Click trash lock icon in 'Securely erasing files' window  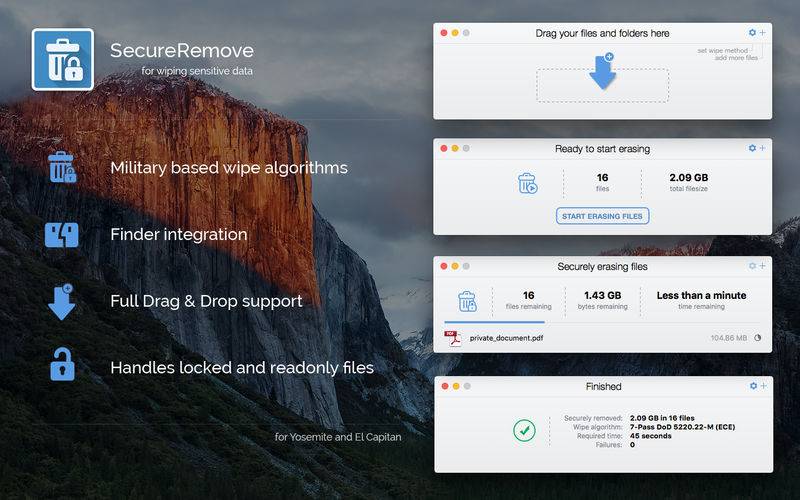pos(467,301)
